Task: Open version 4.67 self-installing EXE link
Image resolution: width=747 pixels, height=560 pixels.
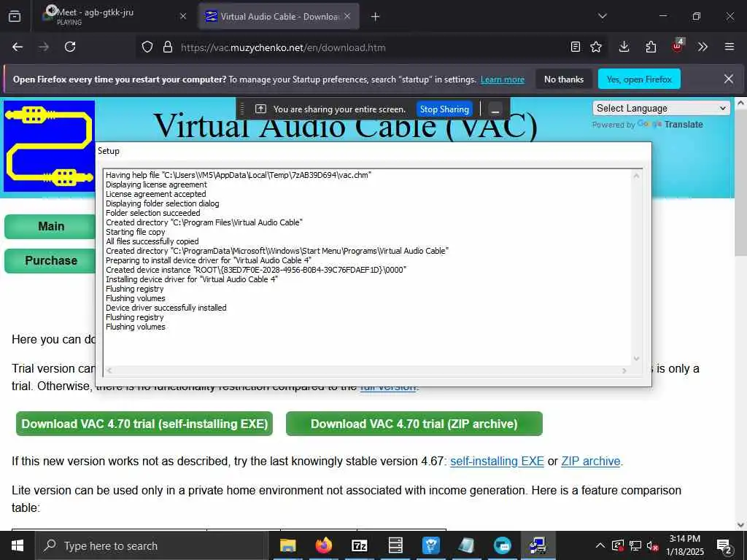Action: [x=497, y=461]
